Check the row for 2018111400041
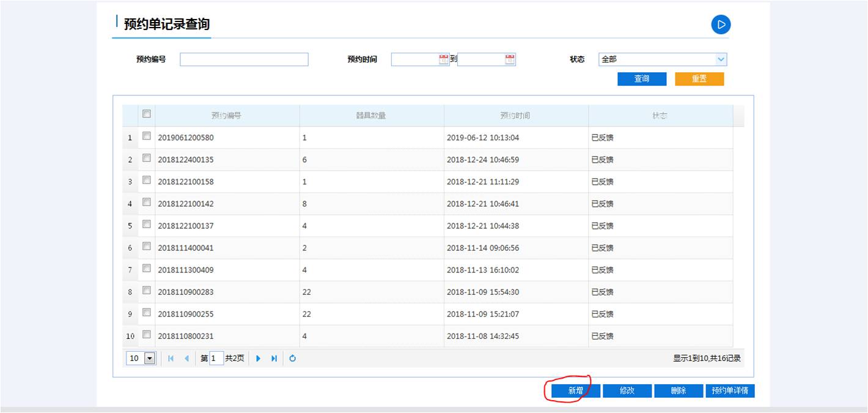 point(147,246)
